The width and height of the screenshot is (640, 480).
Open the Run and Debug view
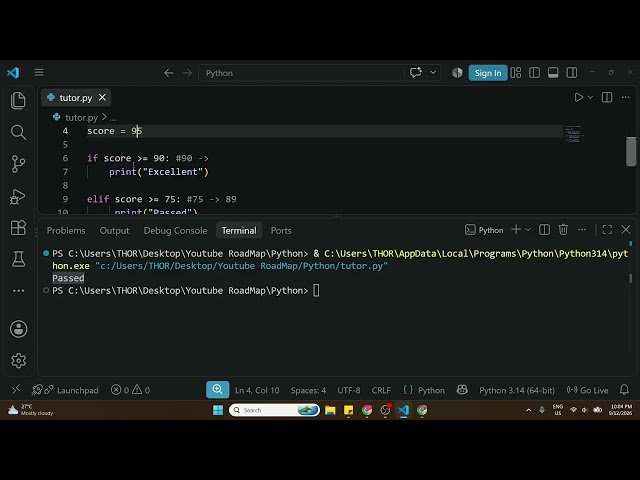[x=18, y=196]
